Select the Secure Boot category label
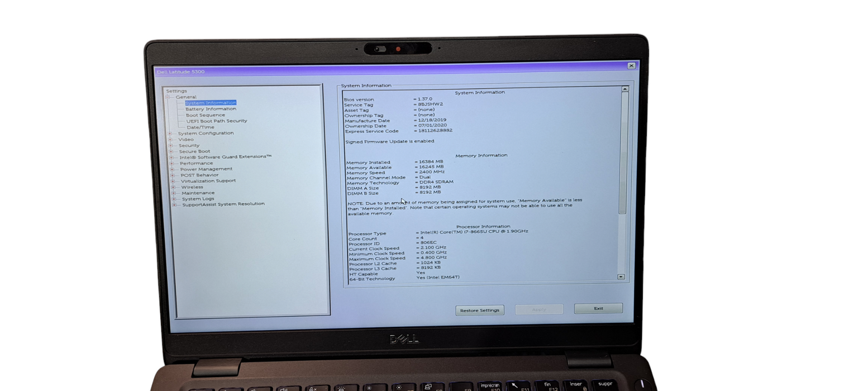 pos(194,151)
